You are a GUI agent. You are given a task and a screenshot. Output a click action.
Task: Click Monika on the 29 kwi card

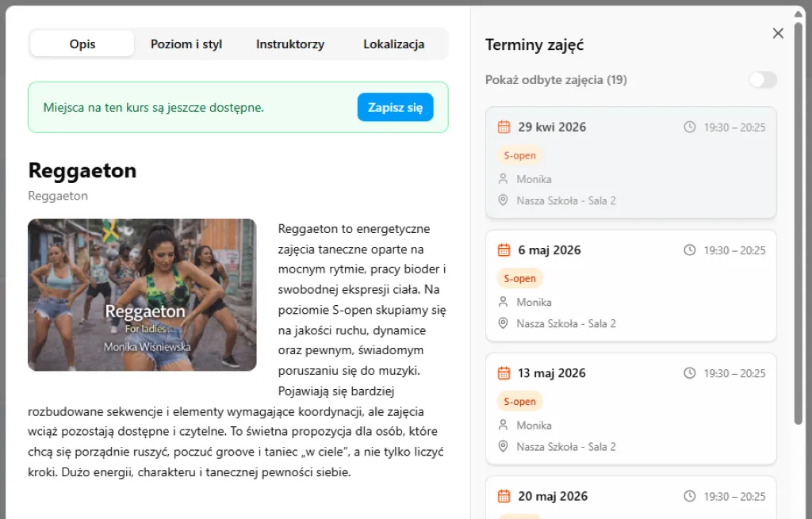[534, 179]
